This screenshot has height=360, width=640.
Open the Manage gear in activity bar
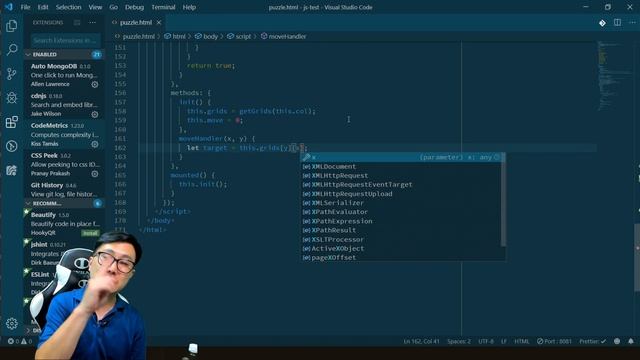pyautogui.click(x=11, y=324)
